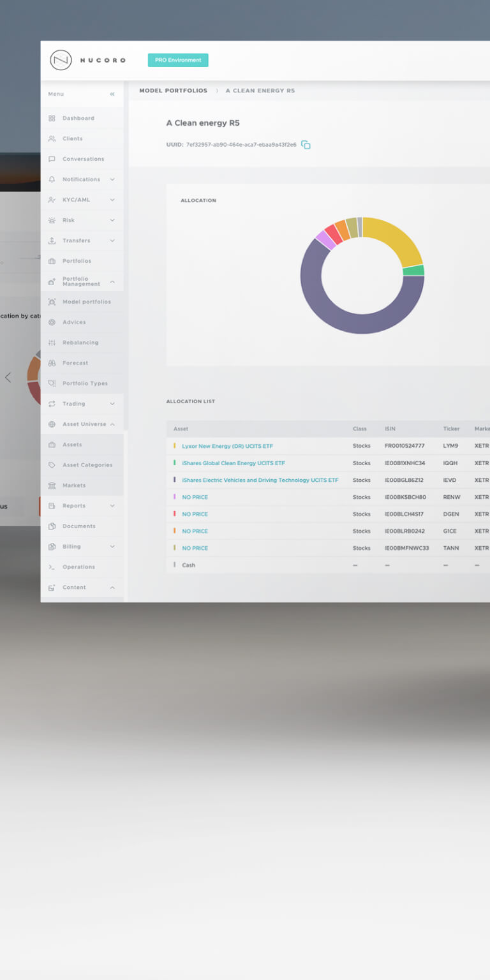Click ticker G1CE cell
Screen dimensions: 490x980
450,531
